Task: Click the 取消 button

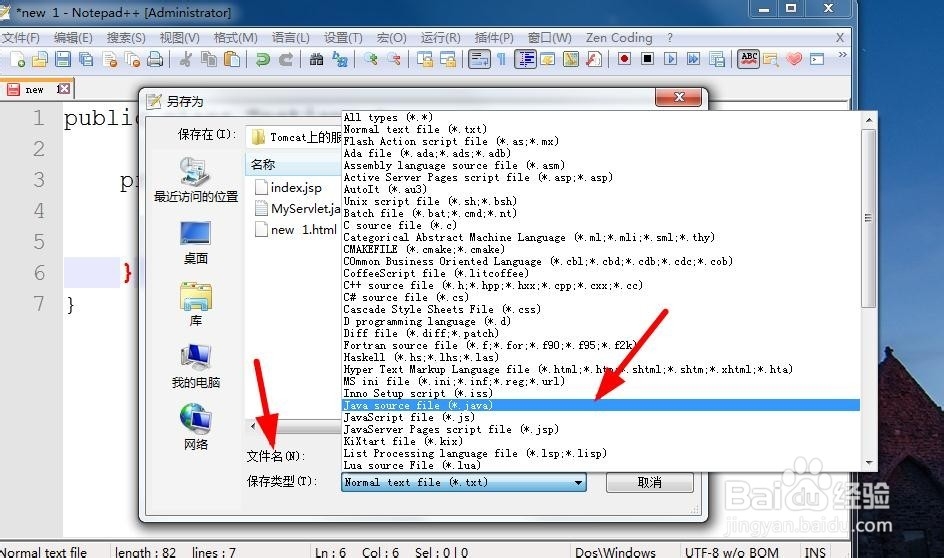Action: click(x=650, y=482)
